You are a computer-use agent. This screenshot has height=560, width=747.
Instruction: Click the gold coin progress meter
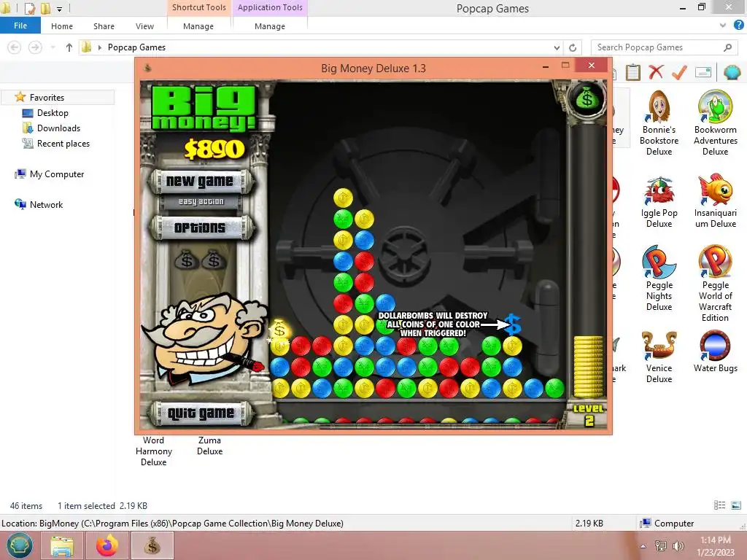tap(589, 366)
